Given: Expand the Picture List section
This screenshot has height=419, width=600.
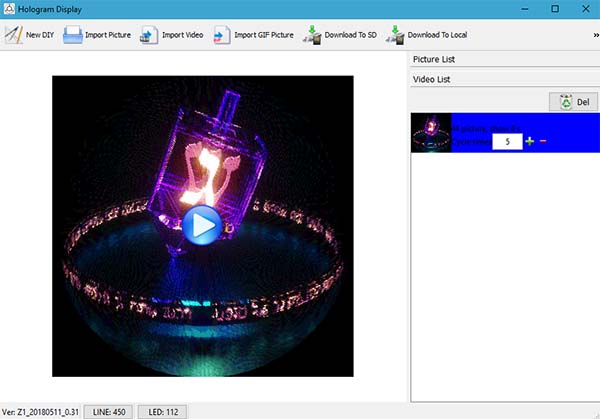Looking at the screenshot, I should point(505,59).
